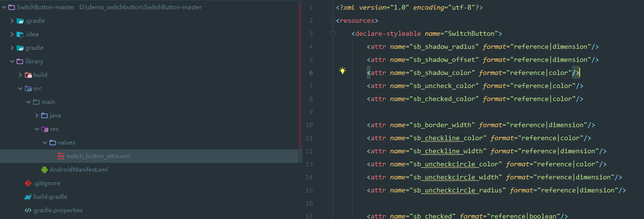
Task: Click the gradle directory folder icon
Action: (20, 48)
